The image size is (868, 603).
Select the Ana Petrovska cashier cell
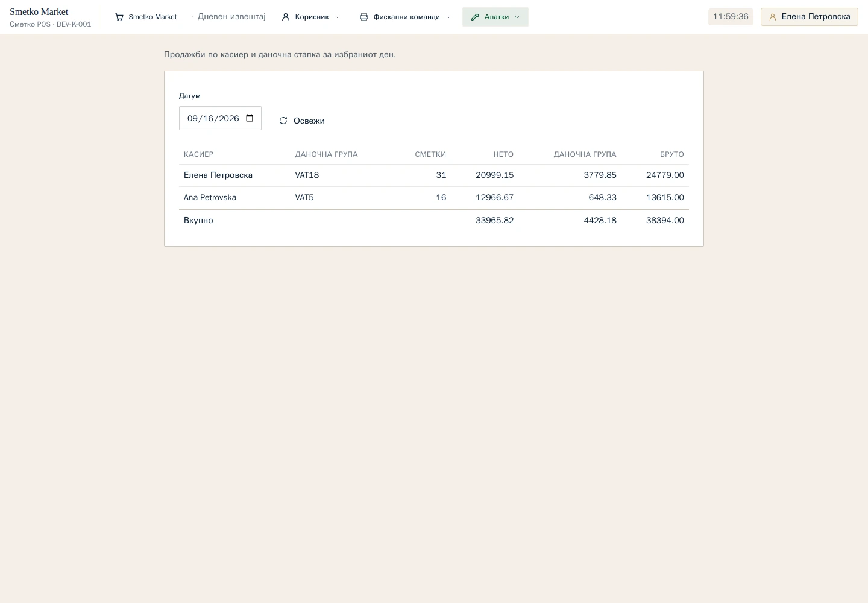[x=210, y=198]
